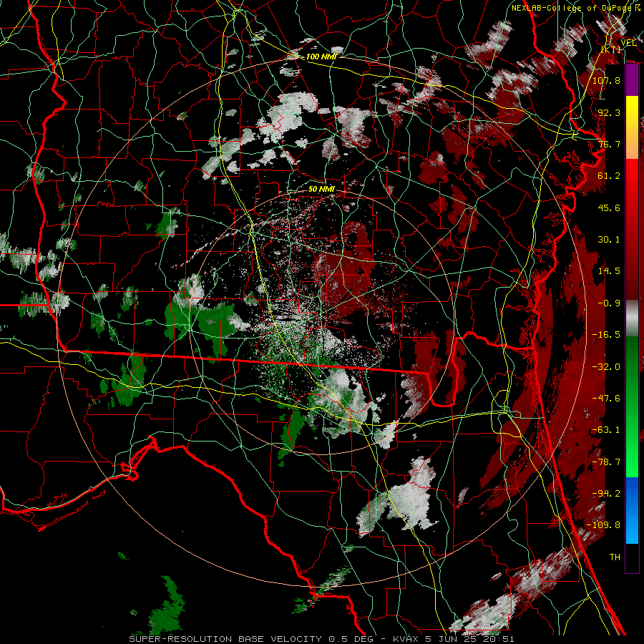Click the 45.6 velocity scale value
Viewport: 644px width, 644px height.
tap(609, 208)
